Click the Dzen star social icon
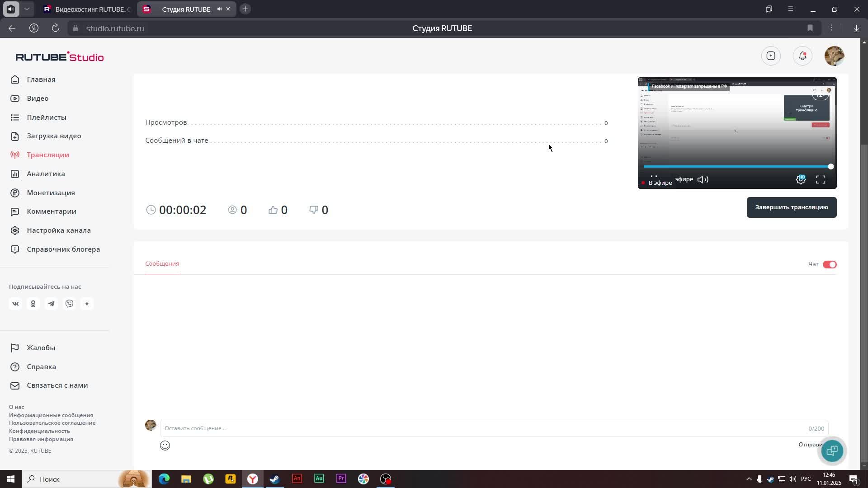This screenshot has width=868, height=488. [x=87, y=304]
